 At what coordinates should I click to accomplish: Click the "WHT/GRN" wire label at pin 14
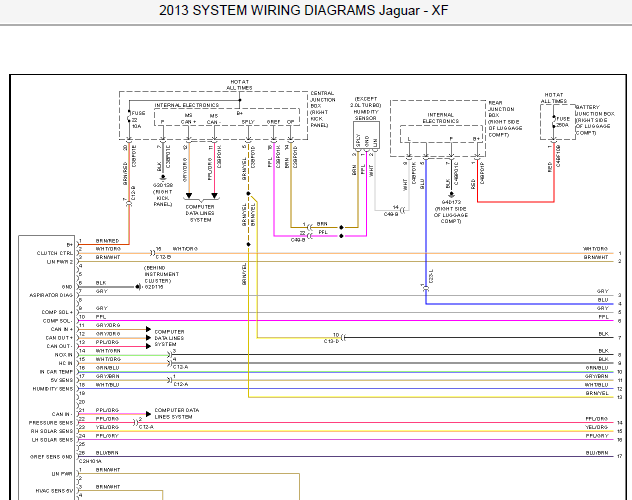point(108,351)
